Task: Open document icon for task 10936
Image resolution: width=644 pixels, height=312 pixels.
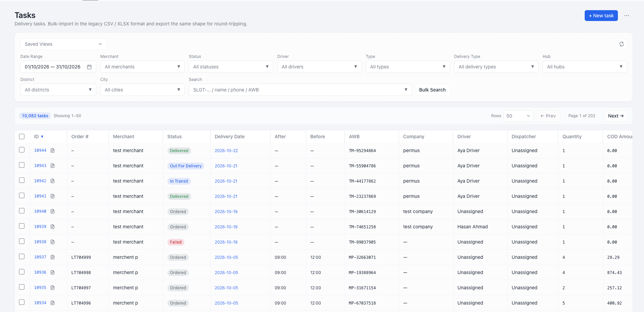Action: (53, 272)
